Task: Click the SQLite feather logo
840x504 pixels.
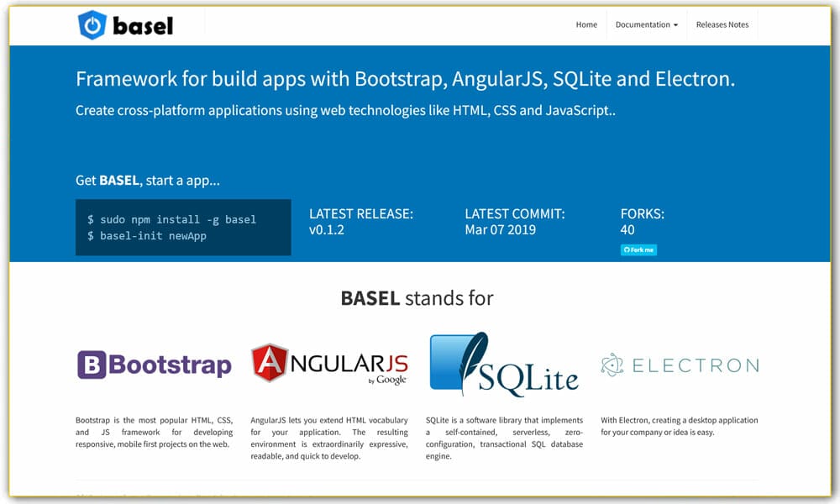Action: pyautogui.click(x=504, y=364)
